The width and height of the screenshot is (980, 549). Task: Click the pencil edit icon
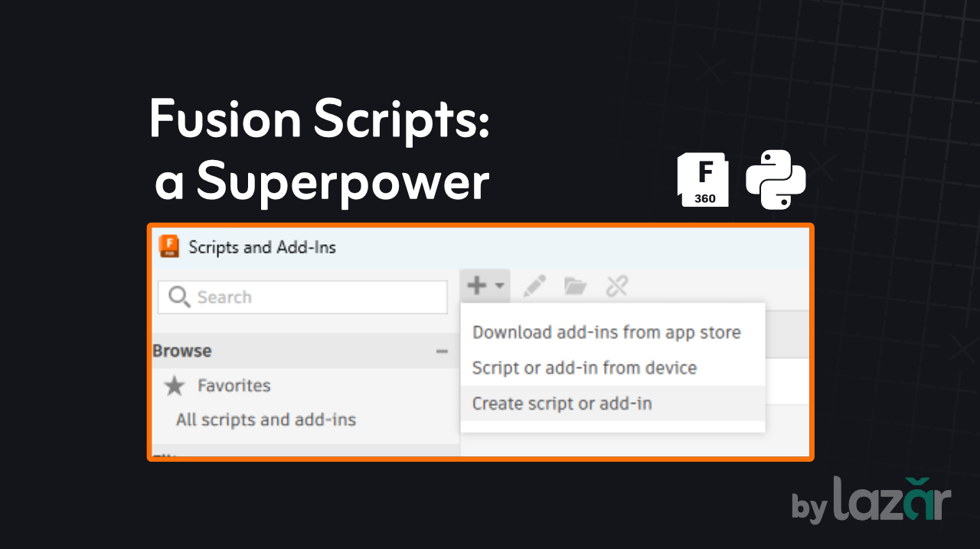pyautogui.click(x=534, y=286)
